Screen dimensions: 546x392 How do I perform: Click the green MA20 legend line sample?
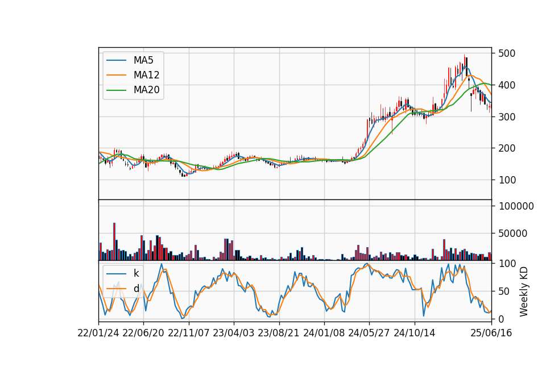pos(116,90)
